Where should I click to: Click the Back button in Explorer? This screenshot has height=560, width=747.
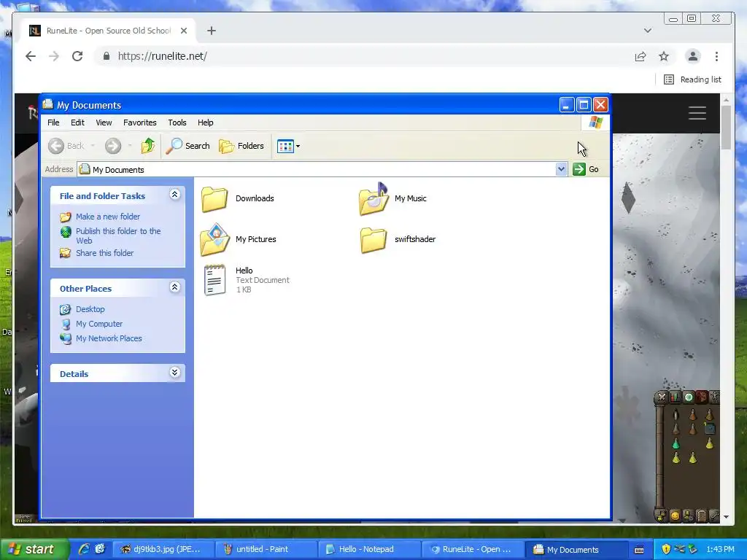click(x=66, y=146)
